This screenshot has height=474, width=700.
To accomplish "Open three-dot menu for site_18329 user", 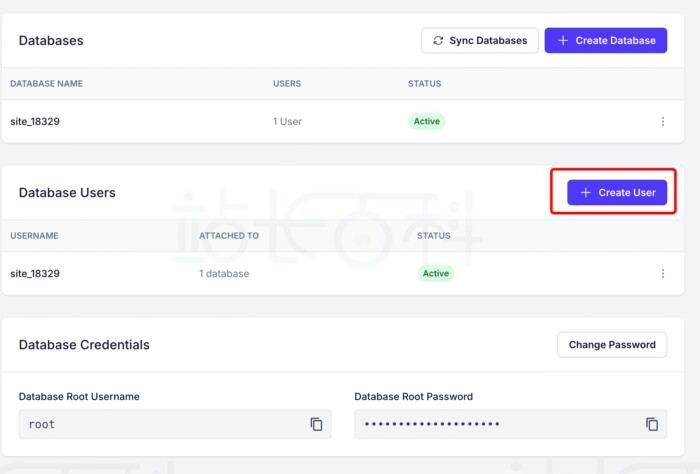I will 662,273.
